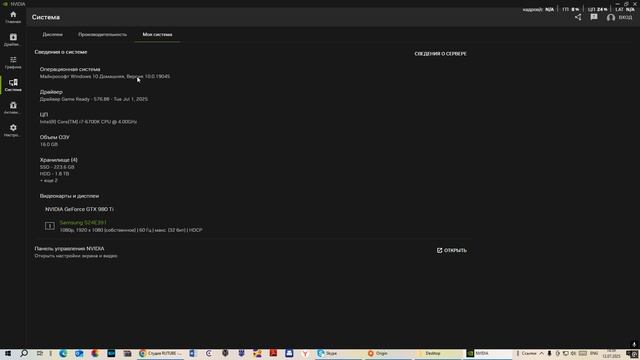Viewport: 640px width, 360px height.
Task: Switch to Skype in the taskbar
Action: pos(339,353)
